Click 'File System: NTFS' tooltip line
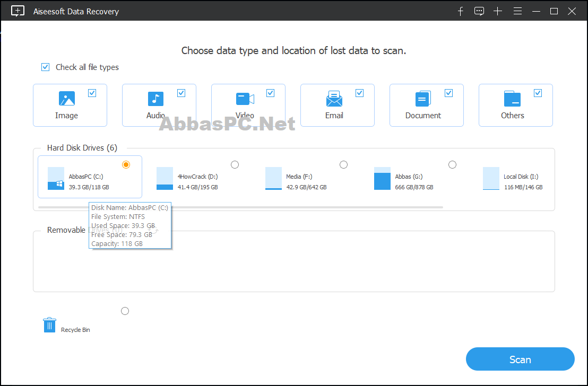 118,217
